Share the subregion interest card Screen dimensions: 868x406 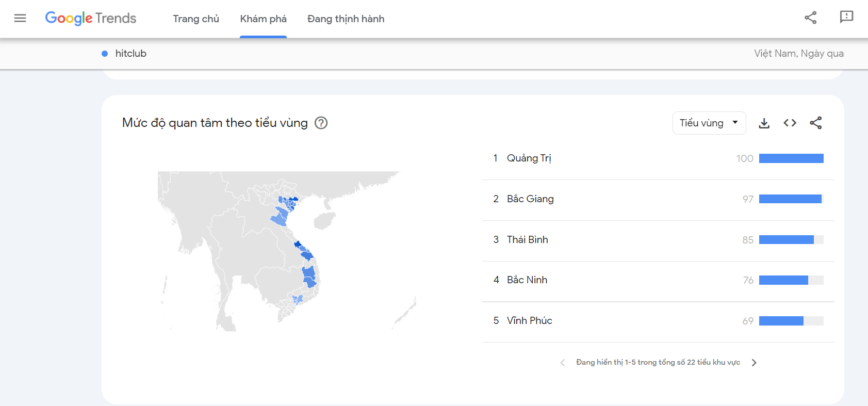[816, 123]
